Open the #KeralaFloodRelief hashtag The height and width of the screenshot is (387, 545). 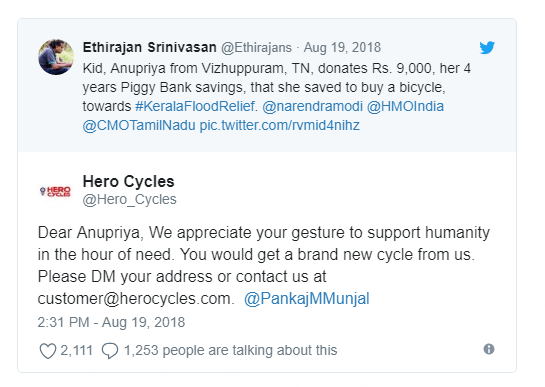click(195, 106)
